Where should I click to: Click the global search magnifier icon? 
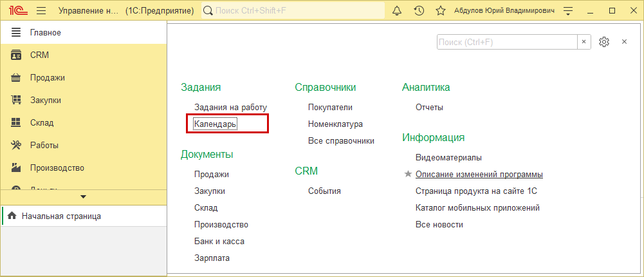coord(208,11)
